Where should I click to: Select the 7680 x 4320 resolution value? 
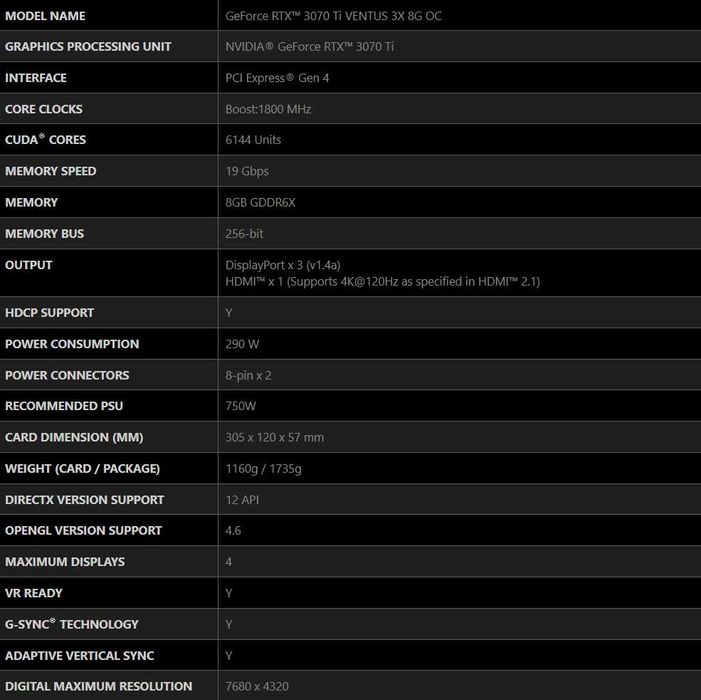(257, 686)
